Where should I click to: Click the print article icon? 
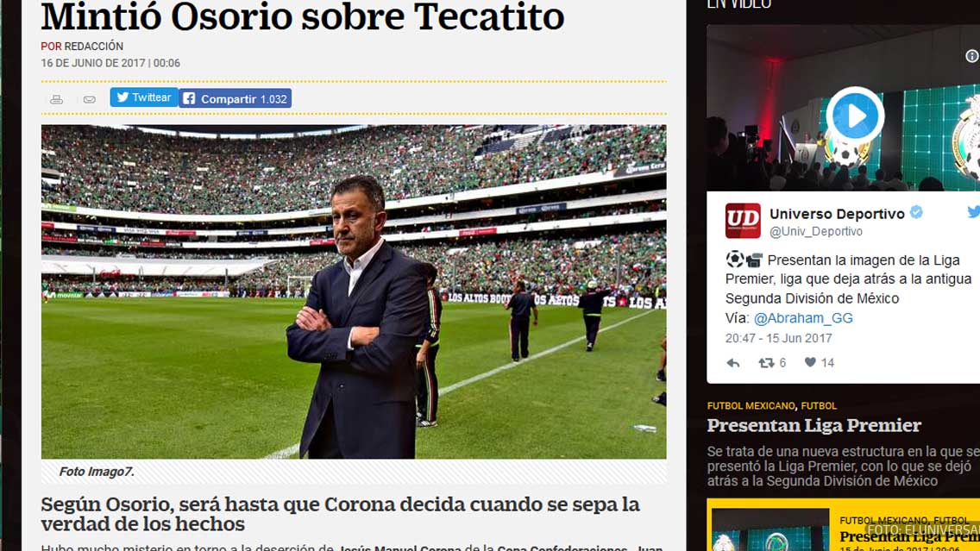(57, 99)
